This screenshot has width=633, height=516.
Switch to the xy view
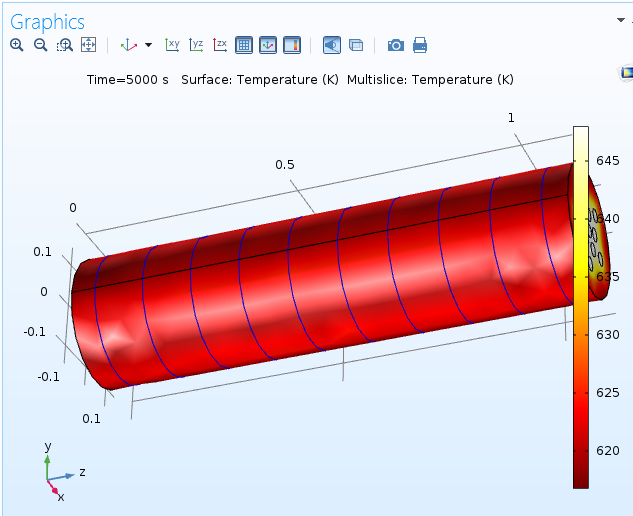coord(172,45)
